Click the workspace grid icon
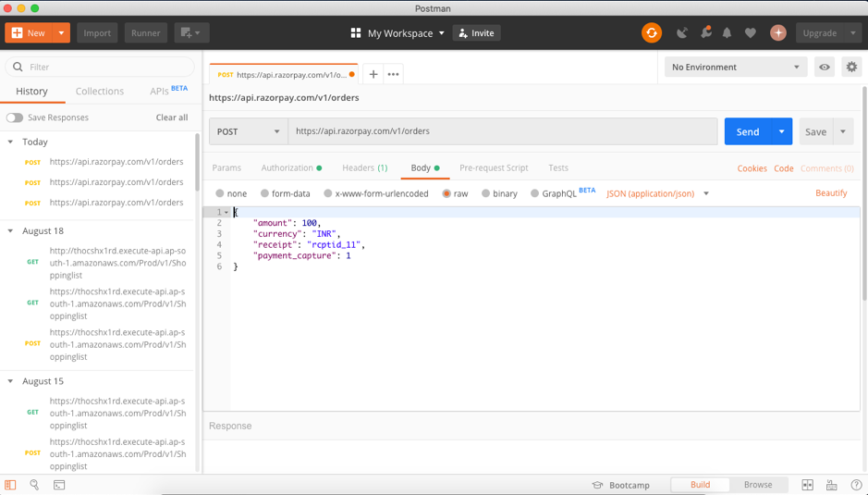868x495 pixels. pyautogui.click(x=356, y=33)
